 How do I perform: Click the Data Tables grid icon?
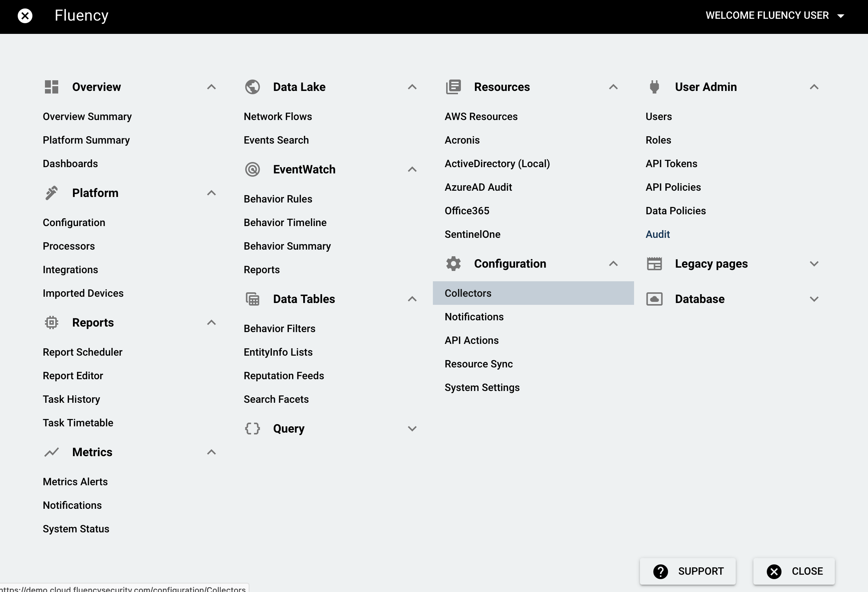252,299
